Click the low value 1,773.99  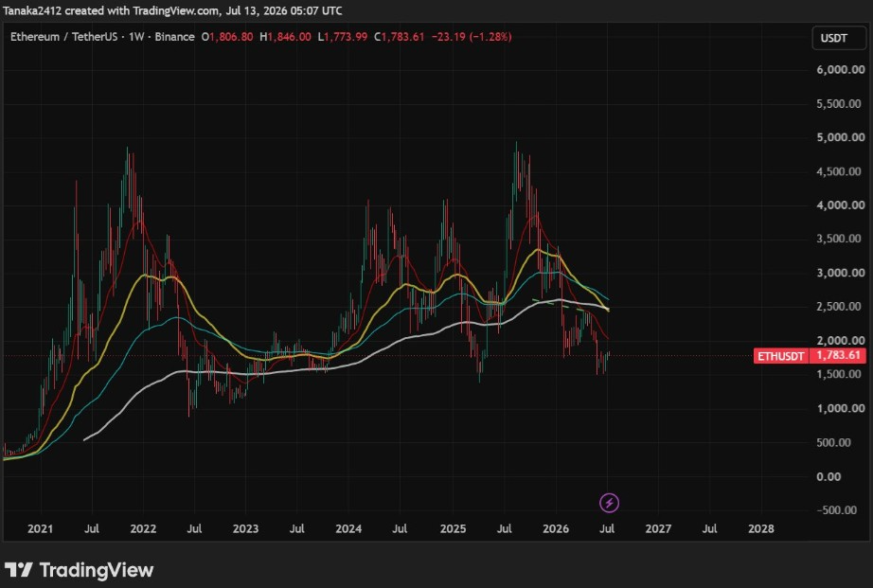[346, 37]
